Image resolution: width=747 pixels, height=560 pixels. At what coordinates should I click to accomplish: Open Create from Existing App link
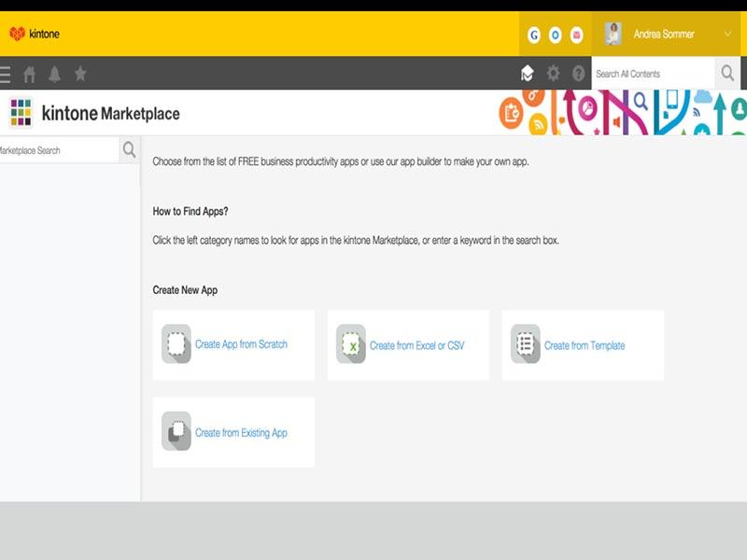click(241, 433)
